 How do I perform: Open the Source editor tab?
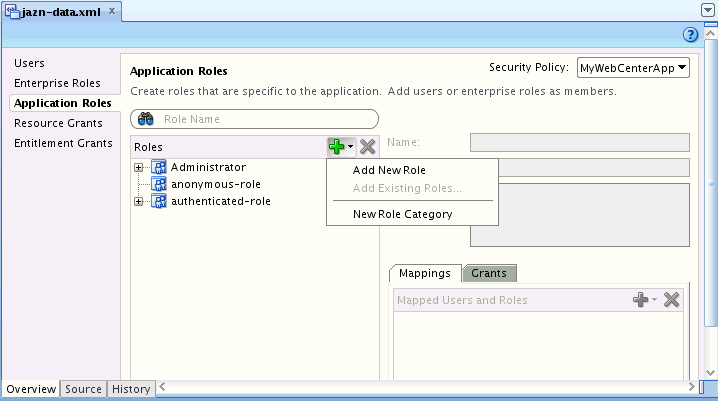tap(83, 389)
